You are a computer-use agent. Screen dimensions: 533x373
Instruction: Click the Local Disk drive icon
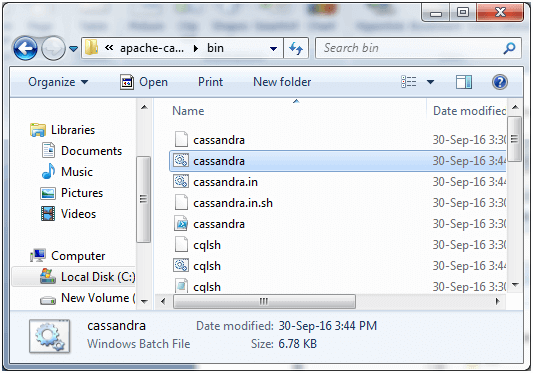coord(48,276)
